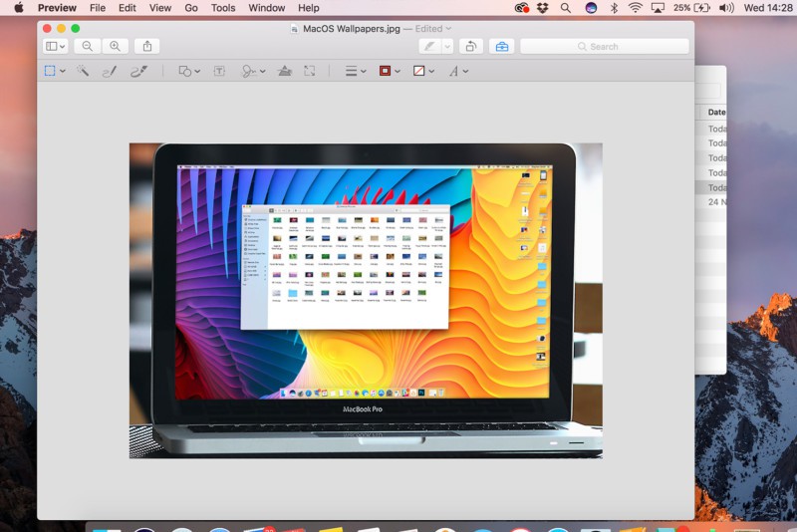This screenshot has width=797, height=532.
Task: Select the rectangular Selection tool
Action: tap(50, 71)
